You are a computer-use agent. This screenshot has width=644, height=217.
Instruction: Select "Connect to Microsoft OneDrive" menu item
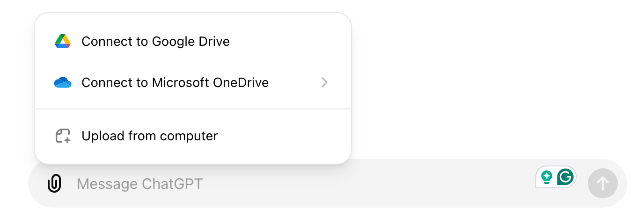coord(175,83)
